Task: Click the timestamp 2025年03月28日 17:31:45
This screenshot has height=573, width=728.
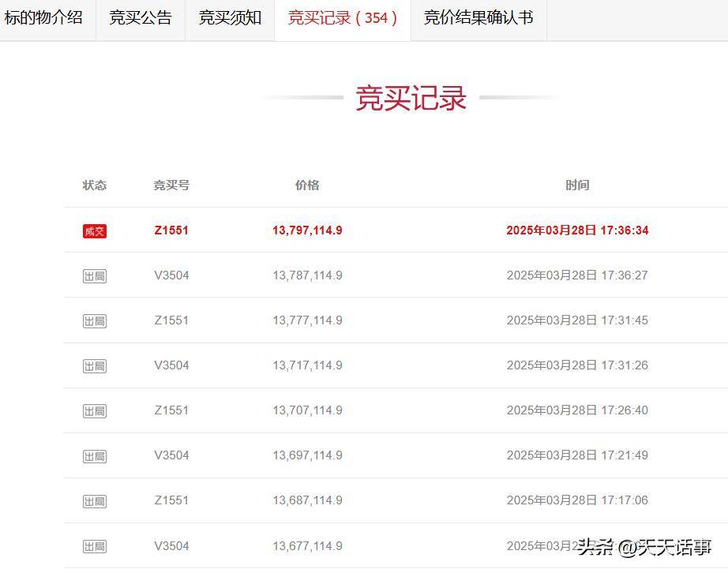Action: (x=577, y=320)
